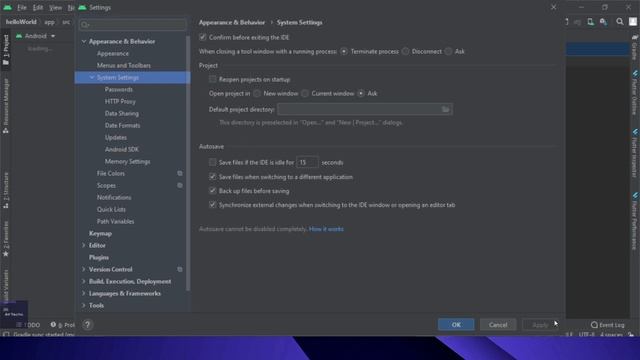Click the Cancel button
Viewport: 640px width, 360px height.
498,325
